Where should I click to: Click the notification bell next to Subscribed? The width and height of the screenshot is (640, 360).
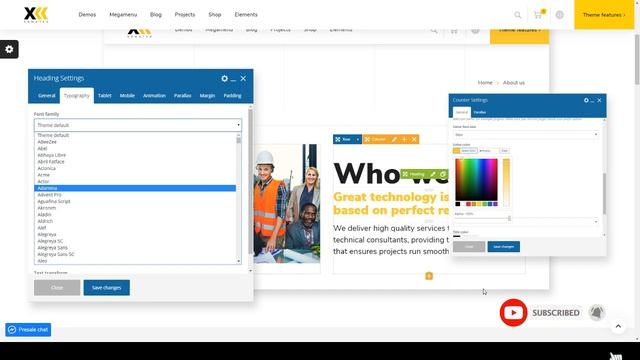click(597, 313)
